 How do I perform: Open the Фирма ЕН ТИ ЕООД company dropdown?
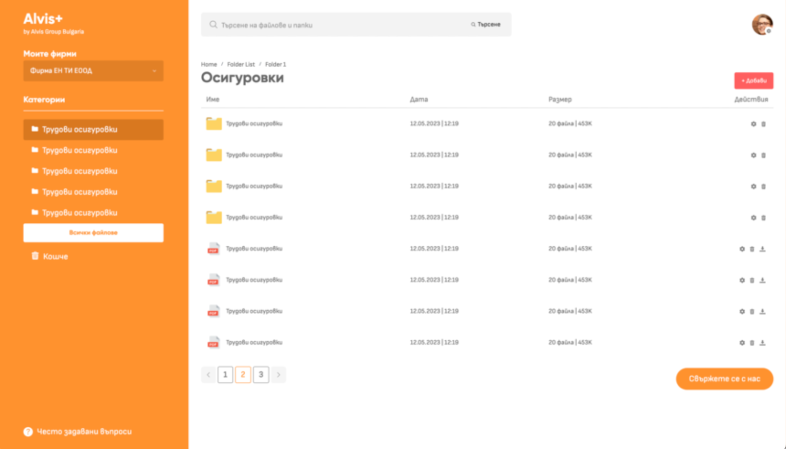(x=93, y=71)
